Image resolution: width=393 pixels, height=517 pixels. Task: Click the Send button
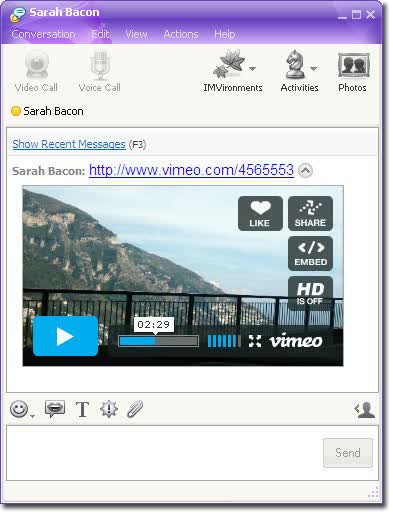[348, 453]
